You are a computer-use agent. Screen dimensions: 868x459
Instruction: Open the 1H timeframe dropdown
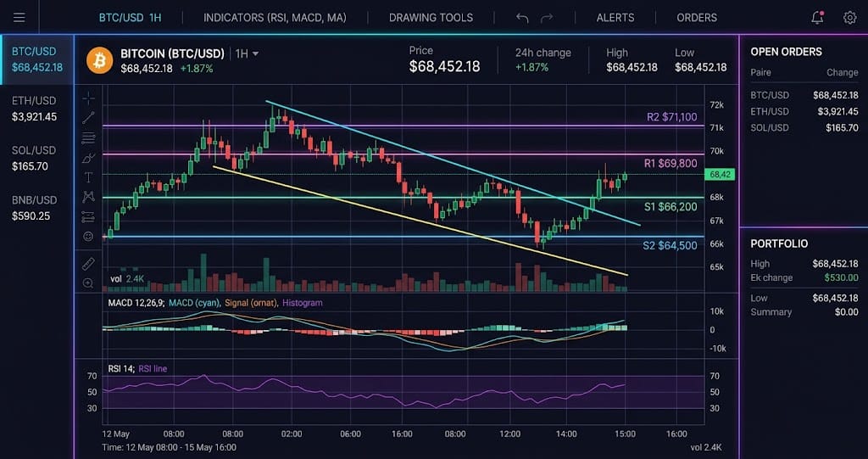[247, 53]
